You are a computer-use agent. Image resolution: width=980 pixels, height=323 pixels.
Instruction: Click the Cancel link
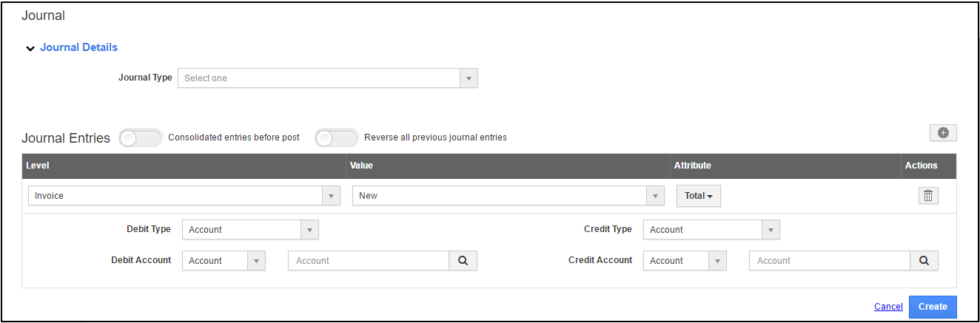(887, 307)
